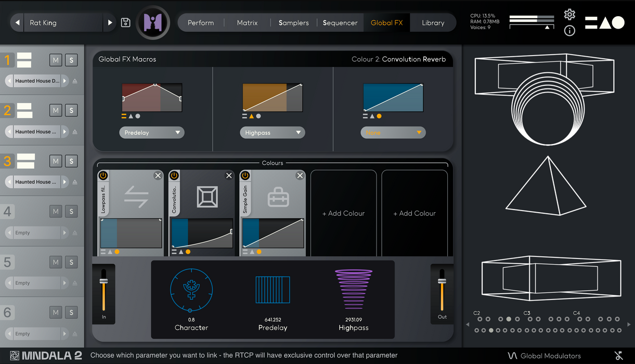This screenshot has height=364, width=635.
Task: Switch to the Matrix tab
Action: (x=247, y=23)
